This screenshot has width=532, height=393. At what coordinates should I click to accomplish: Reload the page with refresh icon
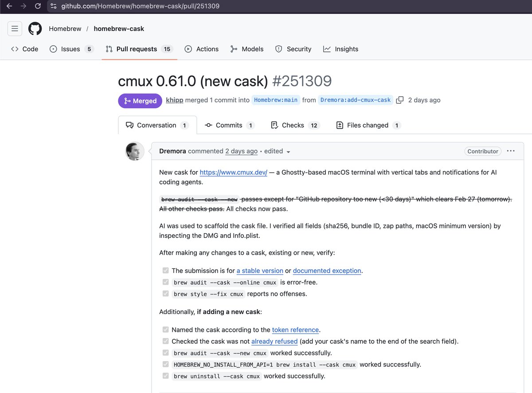point(38,6)
